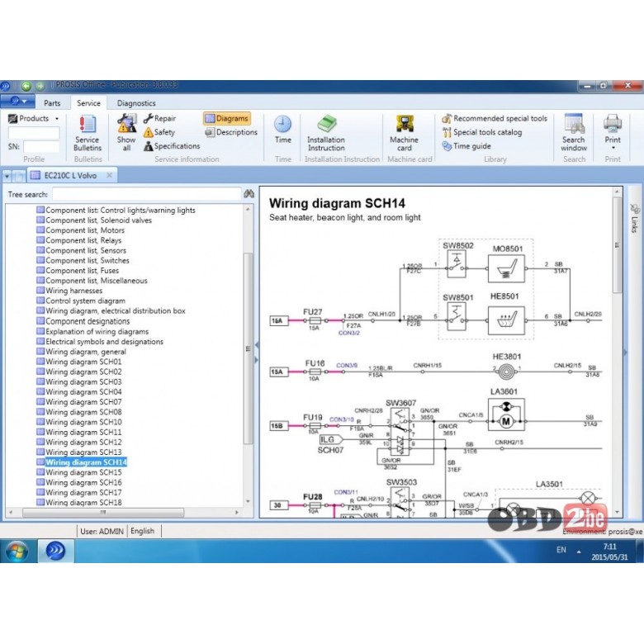Show hidden system tray icons
This screenshot has height=644, width=644.
tap(579, 552)
